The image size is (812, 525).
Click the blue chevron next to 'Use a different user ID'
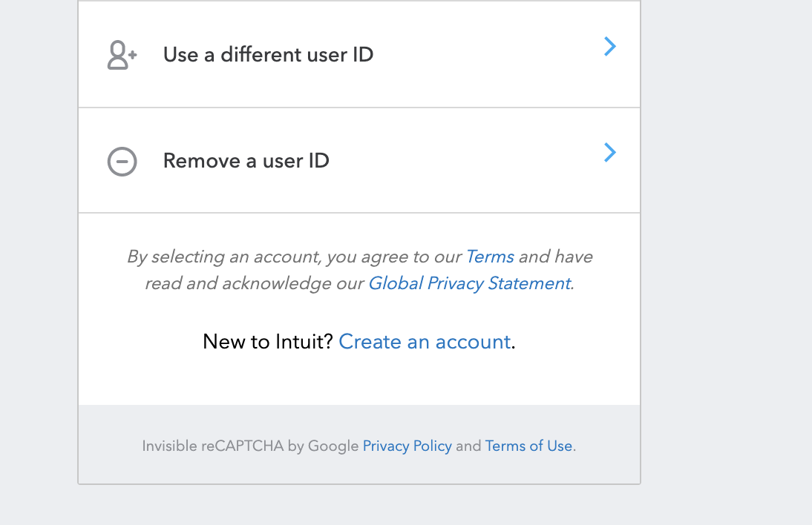point(609,47)
